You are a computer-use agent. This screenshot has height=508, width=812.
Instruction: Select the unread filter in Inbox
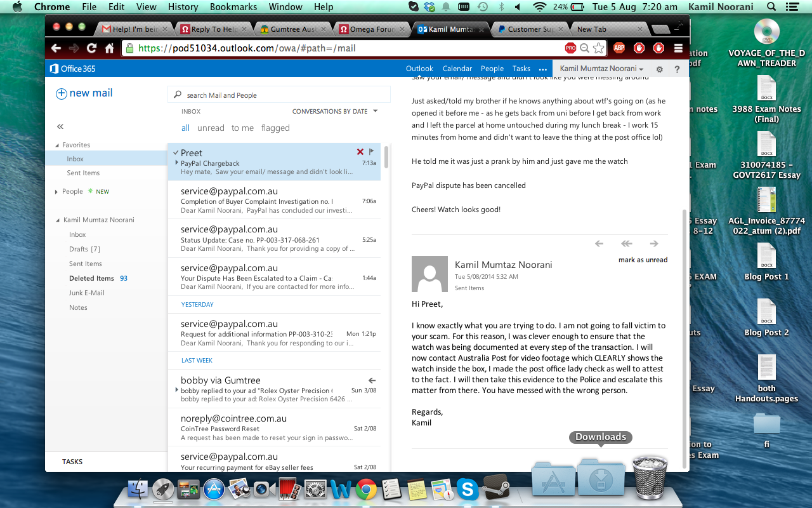click(x=211, y=128)
